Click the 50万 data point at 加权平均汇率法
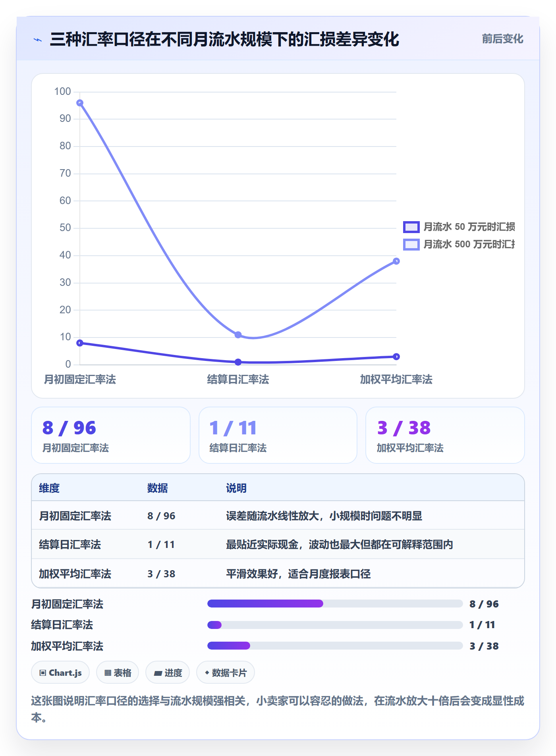This screenshot has width=556, height=756. [x=396, y=357]
